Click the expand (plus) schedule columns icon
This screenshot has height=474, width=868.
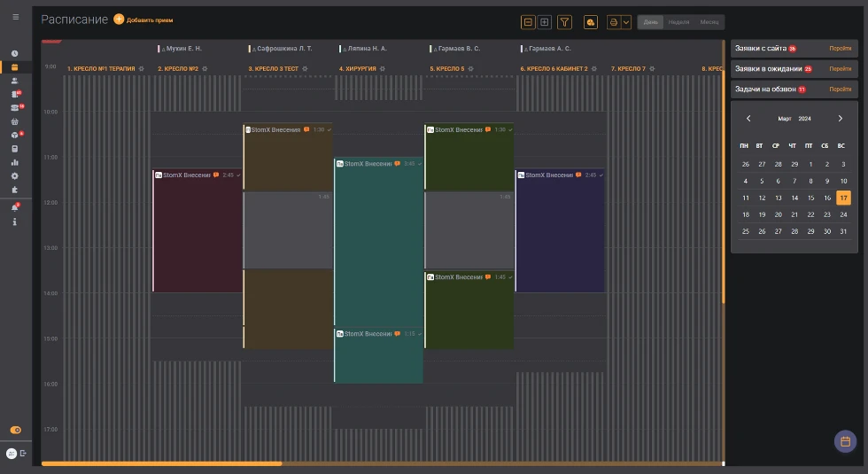[545, 22]
